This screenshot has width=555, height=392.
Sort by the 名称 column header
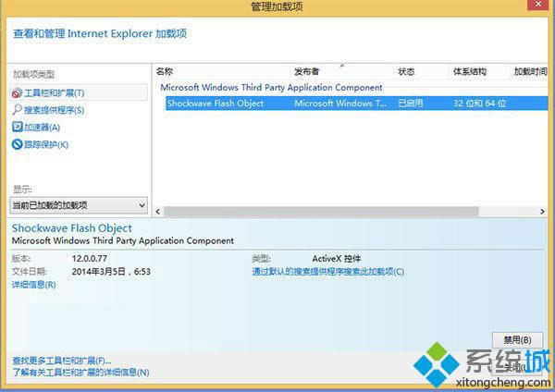pos(165,72)
